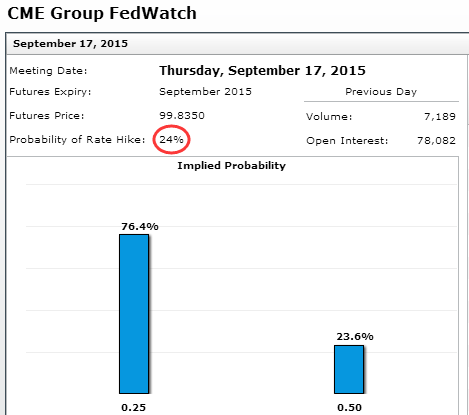
Task: Click the 'Implied Probability' chart title
Action: click(x=231, y=166)
